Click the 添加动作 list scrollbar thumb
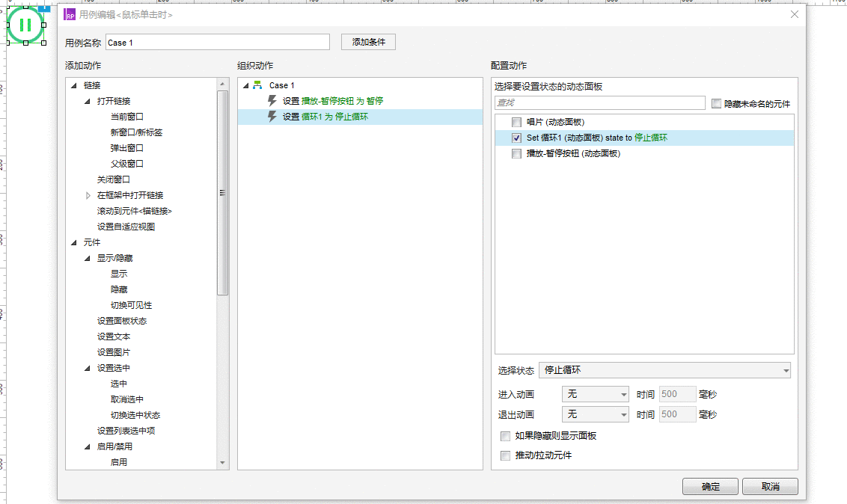Screen dimensions: 847x504 pos(222,193)
